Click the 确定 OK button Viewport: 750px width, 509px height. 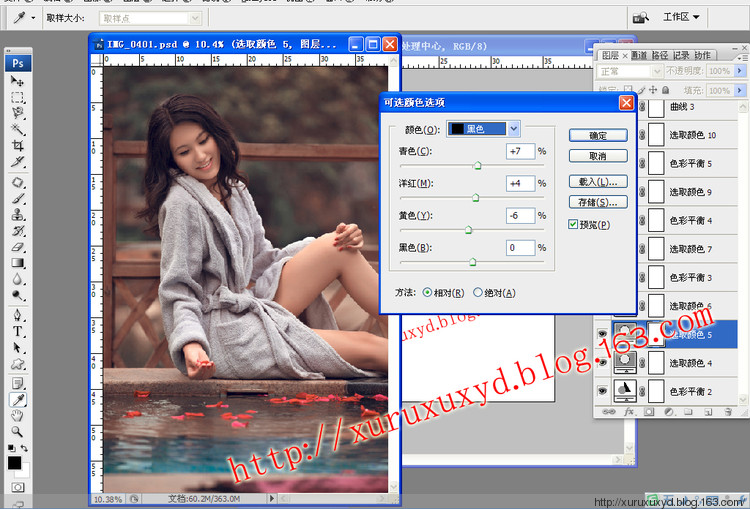coord(598,135)
